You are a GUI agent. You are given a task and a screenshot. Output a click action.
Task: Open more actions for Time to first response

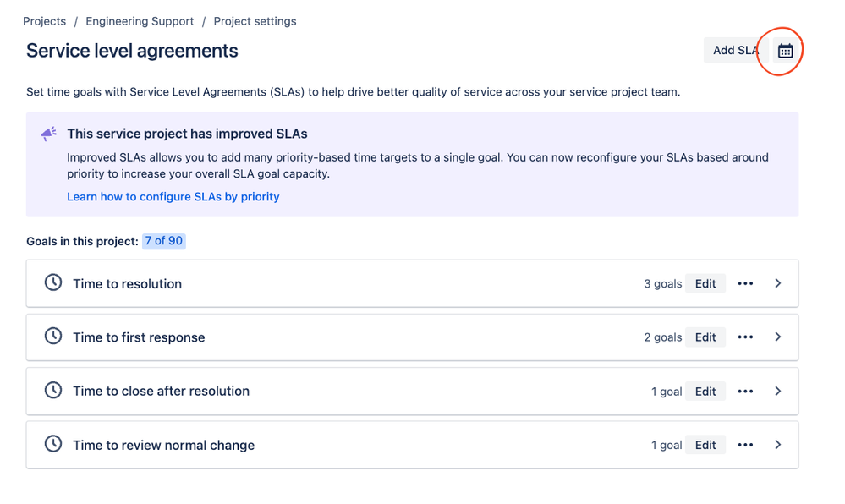[x=745, y=337]
